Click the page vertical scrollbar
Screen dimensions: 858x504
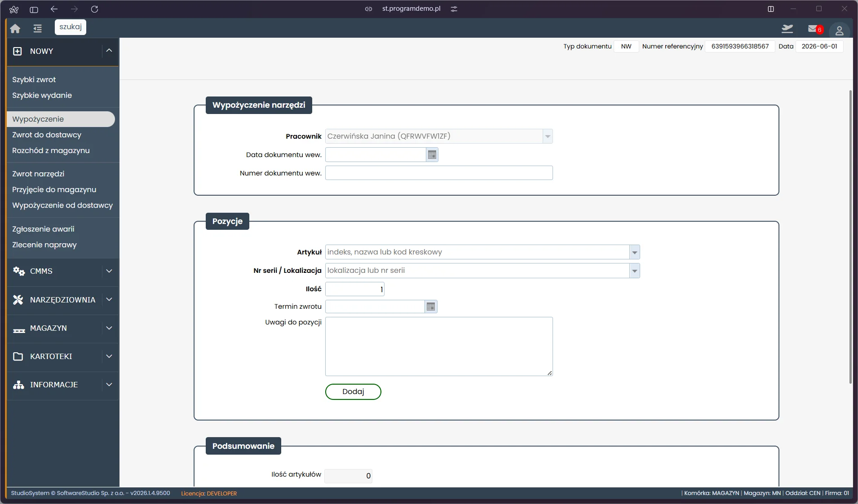pyautogui.click(x=850, y=237)
